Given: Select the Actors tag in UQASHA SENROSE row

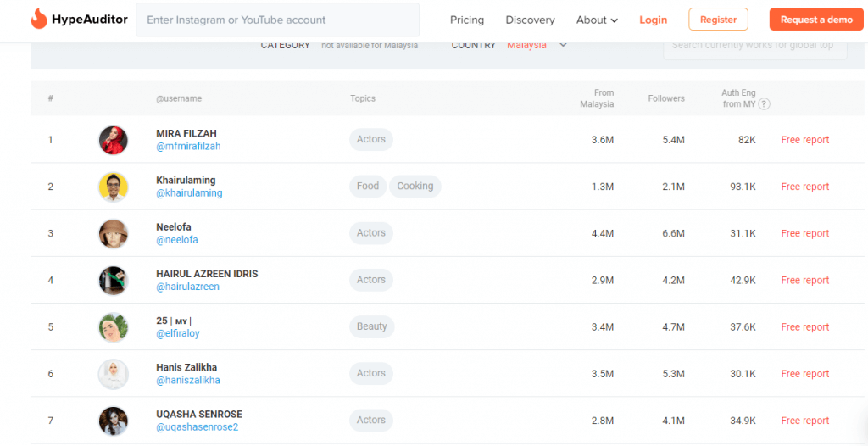Looking at the screenshot, I should (371, 421).
